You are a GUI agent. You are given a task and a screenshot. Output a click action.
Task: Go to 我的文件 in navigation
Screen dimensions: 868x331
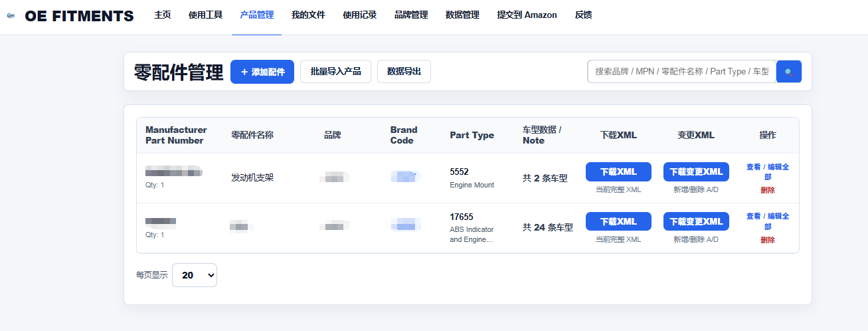pos(308,15)
